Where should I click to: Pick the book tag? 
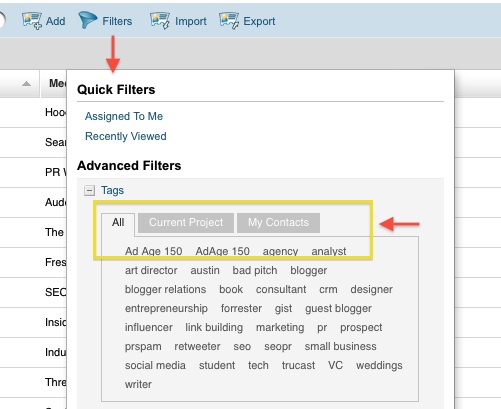[231, 289]
